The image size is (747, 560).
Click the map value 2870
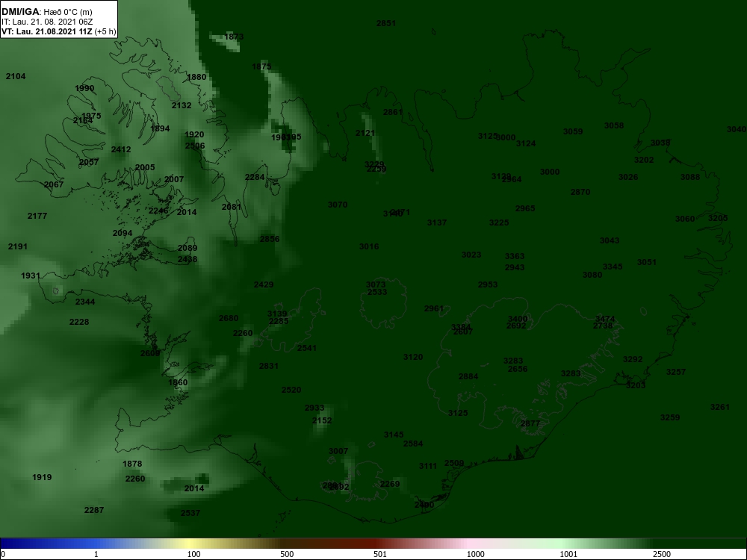pyautogui.click(x=580, y=193)
